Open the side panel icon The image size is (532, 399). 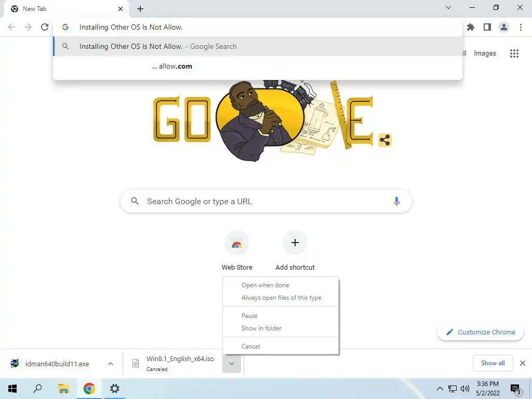(x=487, y=27)
